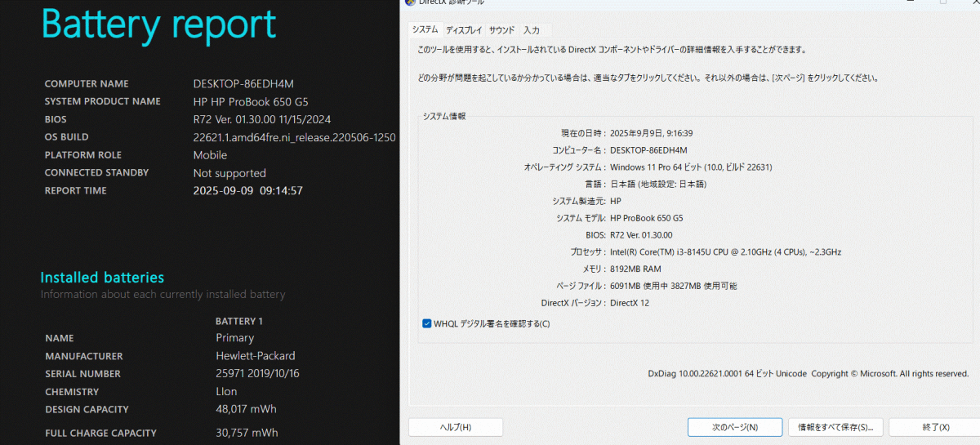Click 現在の日時 value 2025年9月9日, 9:16:39

652,133
